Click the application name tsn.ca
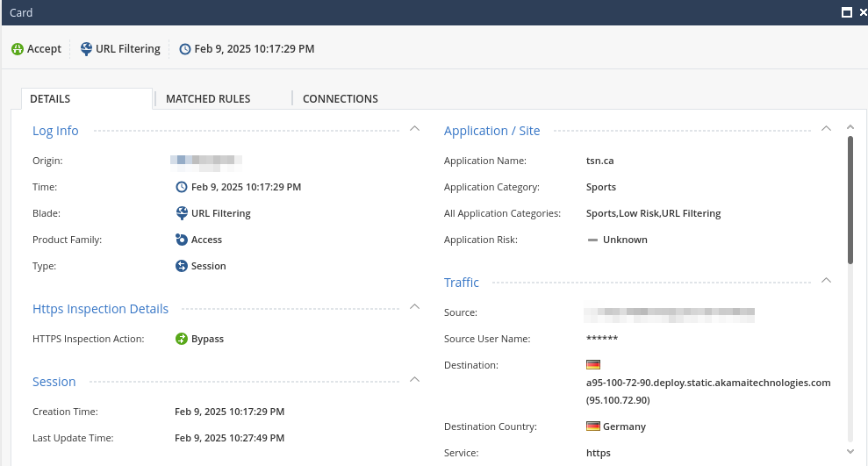The width and height of the screenshot is (868, 466). 600,161
